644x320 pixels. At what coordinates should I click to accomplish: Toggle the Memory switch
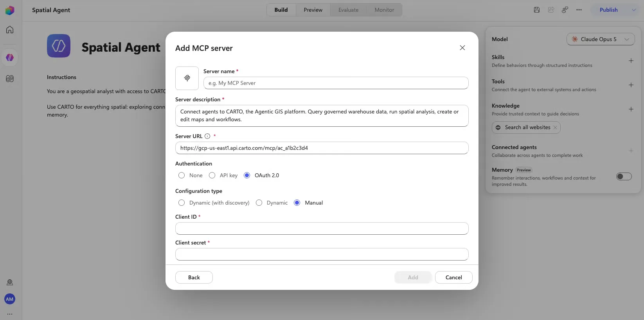pos(624,176)
